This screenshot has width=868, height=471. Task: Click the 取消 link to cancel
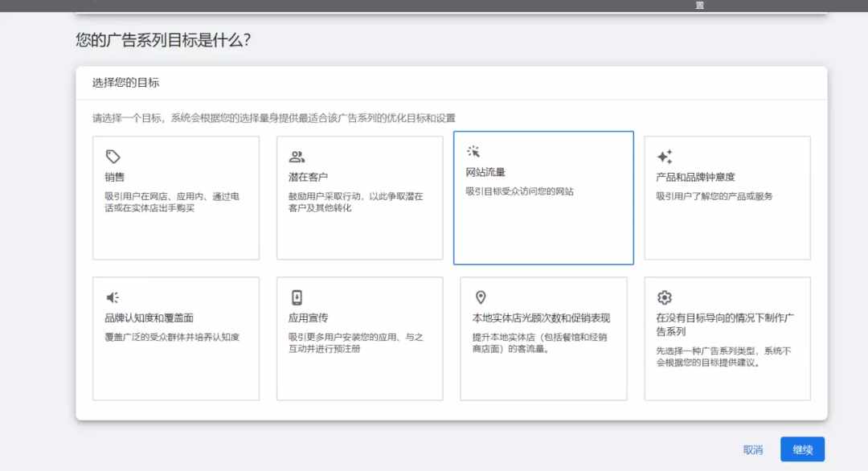pyautogui.click(x=753, y=450)
